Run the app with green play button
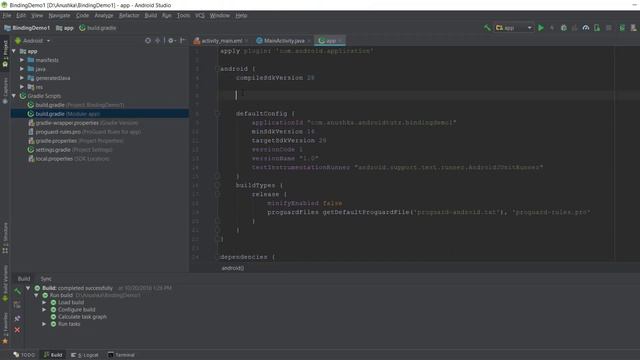The width and height of the screenshot is (640, 360). tap(541, 28)
